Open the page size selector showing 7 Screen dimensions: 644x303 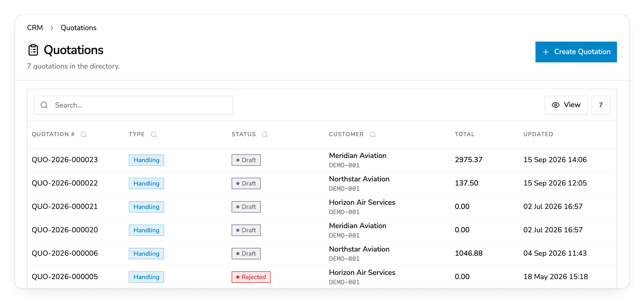pos(601,105)
